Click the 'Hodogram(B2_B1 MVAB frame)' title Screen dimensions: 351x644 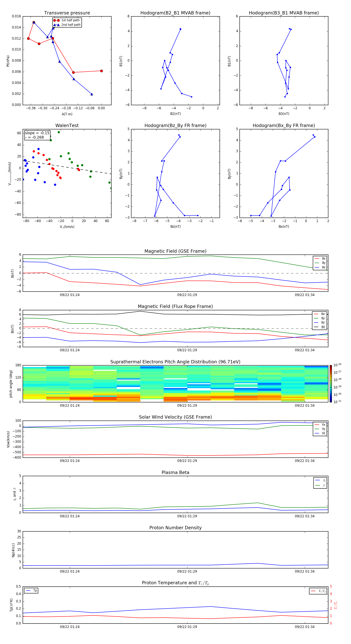(175, 13)
